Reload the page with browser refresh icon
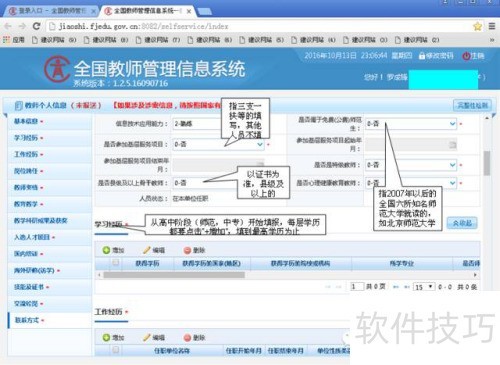Image resolution: width=500 pixels, height=365 pixels. 36,26
